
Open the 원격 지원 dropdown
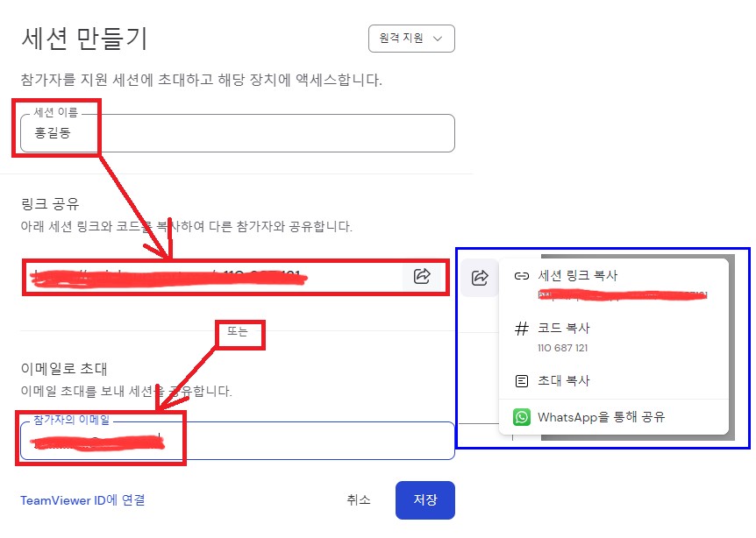[410, 39]
